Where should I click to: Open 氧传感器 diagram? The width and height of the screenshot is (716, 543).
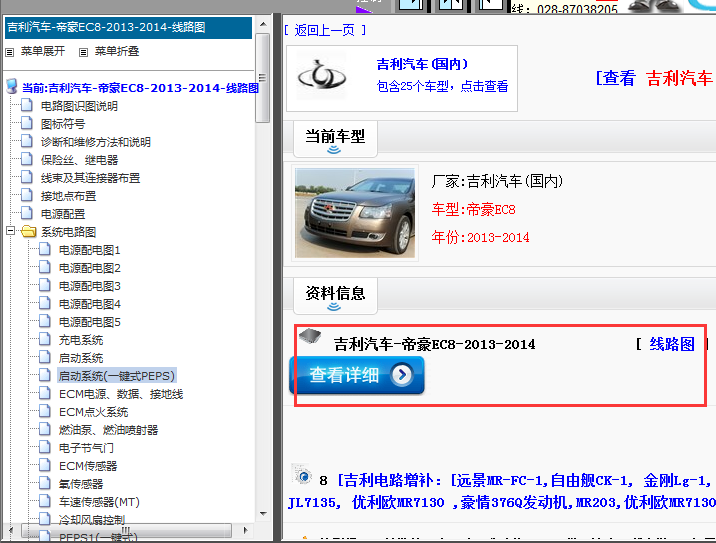tap(81, 484)
